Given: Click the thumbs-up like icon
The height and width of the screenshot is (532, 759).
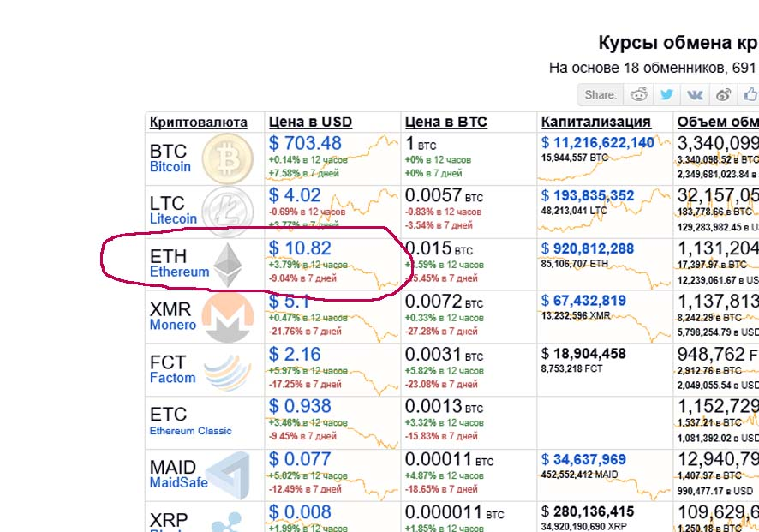Looking at the screenshot, I should (750, 94).
